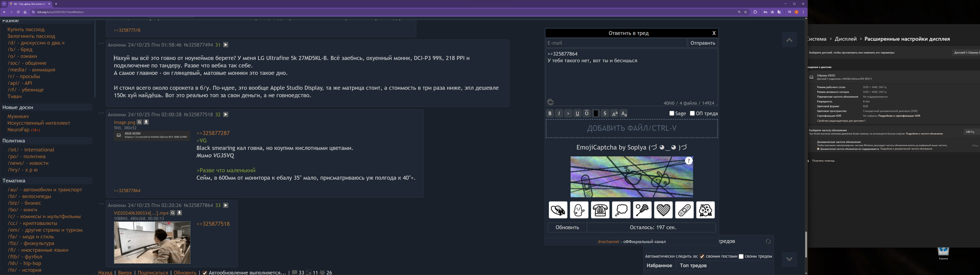980x275 pixels.
Task: Click the bandage emoji captcha button
Action: [684, 210]
